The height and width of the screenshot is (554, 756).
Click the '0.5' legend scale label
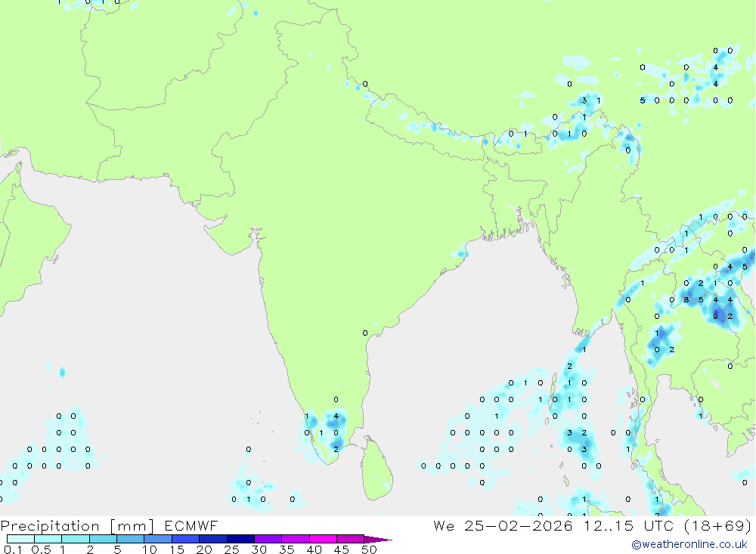[41, 549]
